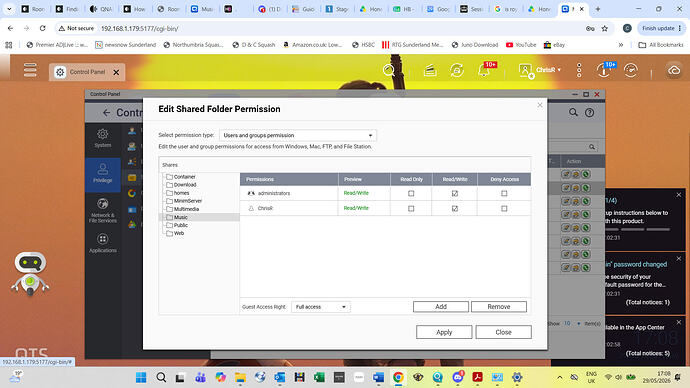This screenshot has width=690, height=388.
Task: Open Network & File Services section
Action: [x=103, y=210]
